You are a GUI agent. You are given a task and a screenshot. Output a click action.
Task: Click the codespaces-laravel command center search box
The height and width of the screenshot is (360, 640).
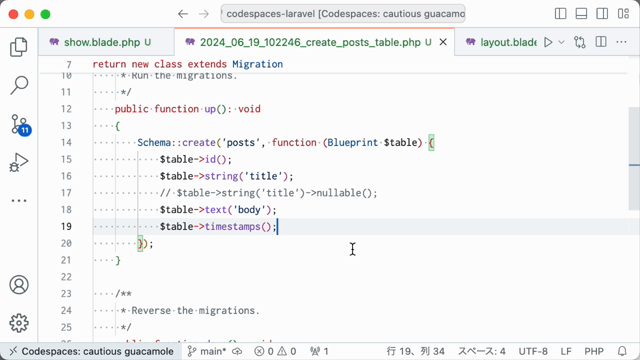pos(343,14)
